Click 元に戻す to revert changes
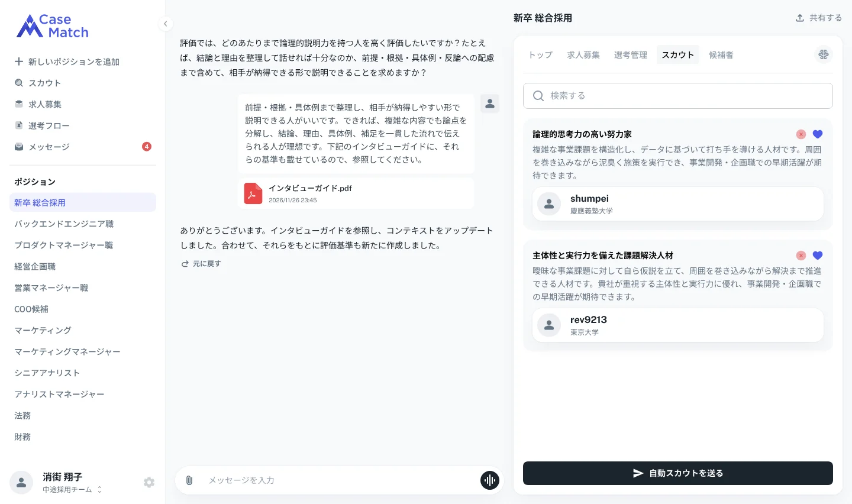Image resolution: width=852 pixels, height=504 pixels. [201, 264]
